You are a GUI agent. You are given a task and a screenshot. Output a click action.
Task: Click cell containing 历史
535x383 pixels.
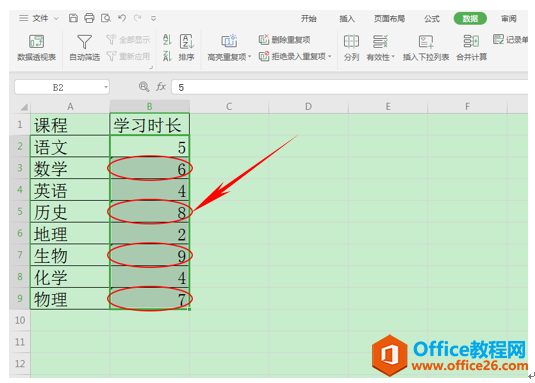click(x=70, y=211)
